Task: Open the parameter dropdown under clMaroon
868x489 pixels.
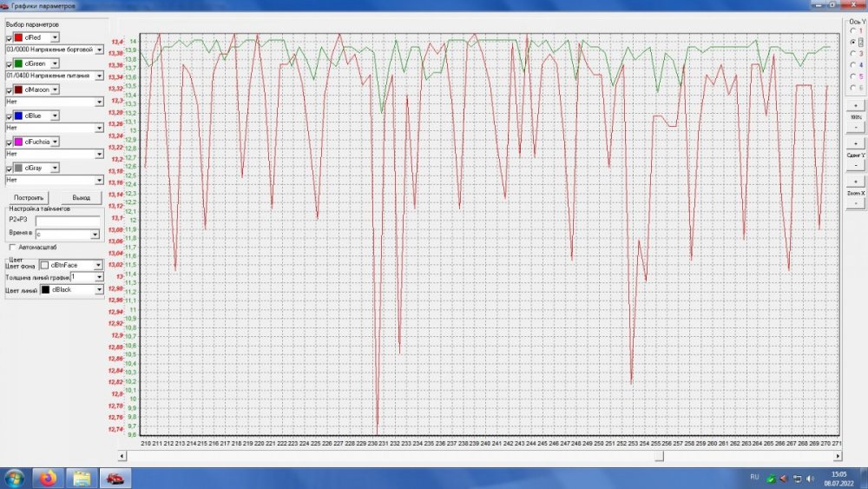Action: pyautogui.click(x=99, y=102)
